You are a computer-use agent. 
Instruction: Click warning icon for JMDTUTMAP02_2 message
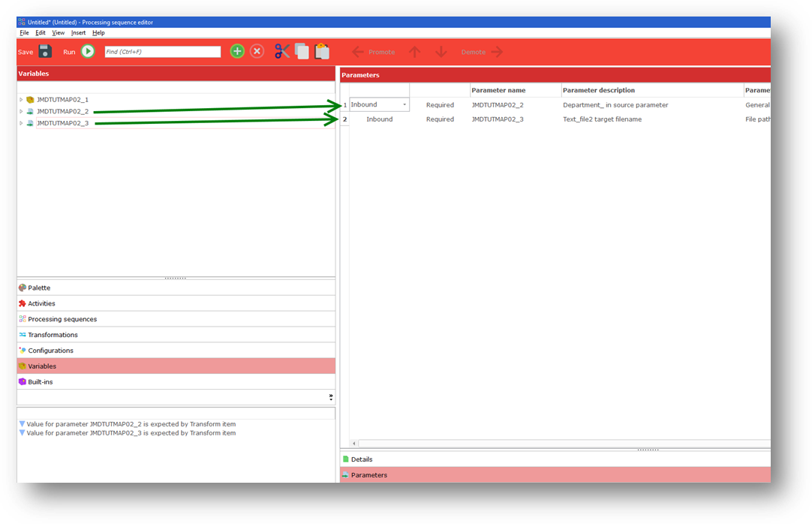tap(22, 423)
